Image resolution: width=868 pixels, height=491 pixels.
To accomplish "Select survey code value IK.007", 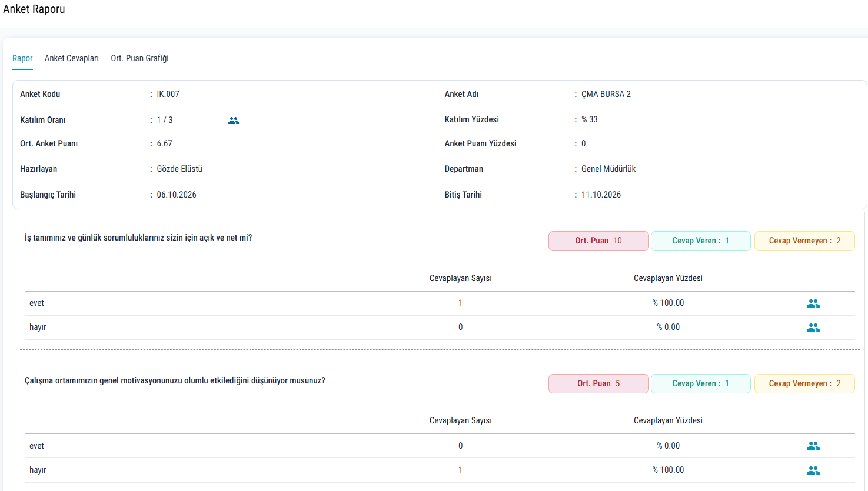I will tap(168, 94).
